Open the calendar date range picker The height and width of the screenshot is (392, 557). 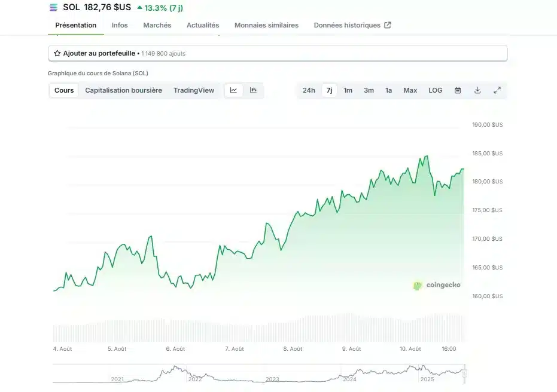[x=458, y=90]
